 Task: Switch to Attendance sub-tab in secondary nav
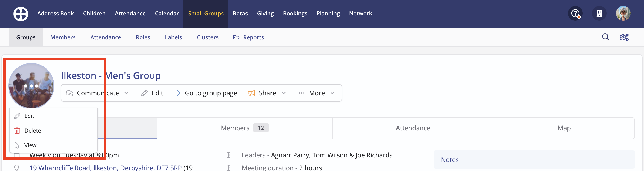[106, 37]
